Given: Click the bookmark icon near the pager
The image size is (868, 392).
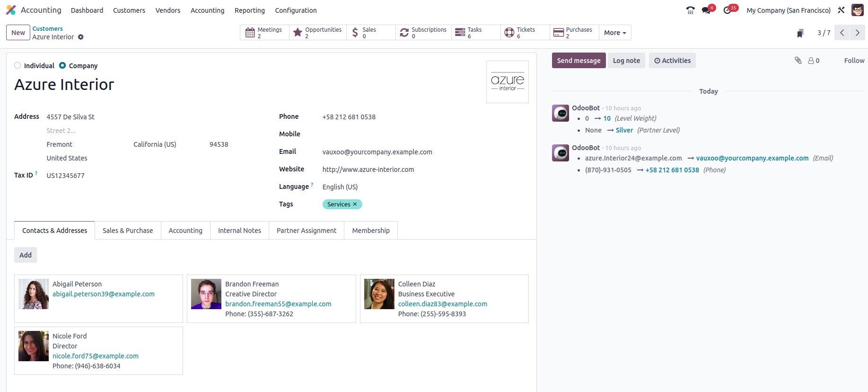Looking at the screenshot, I should (x=800, y=33).
